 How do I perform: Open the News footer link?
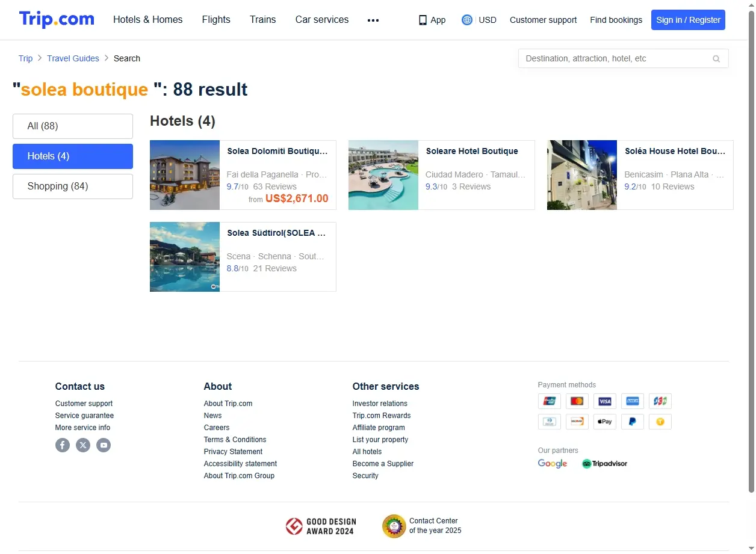click(x=212, y=416)
